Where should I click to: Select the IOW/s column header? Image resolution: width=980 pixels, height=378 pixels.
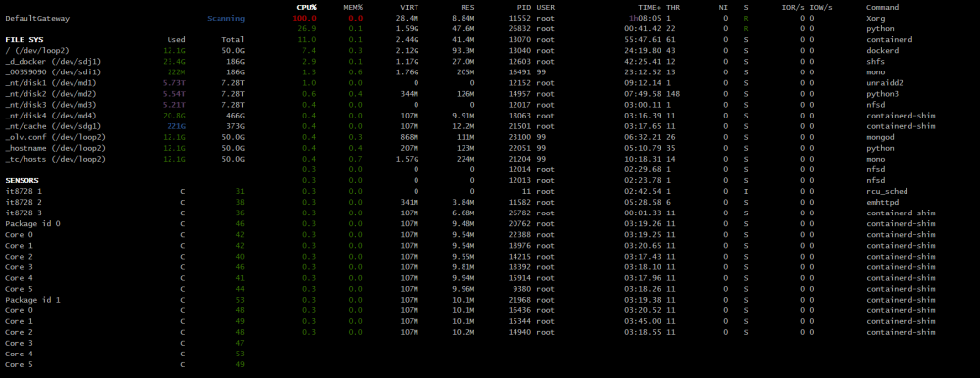coord(821,8)
